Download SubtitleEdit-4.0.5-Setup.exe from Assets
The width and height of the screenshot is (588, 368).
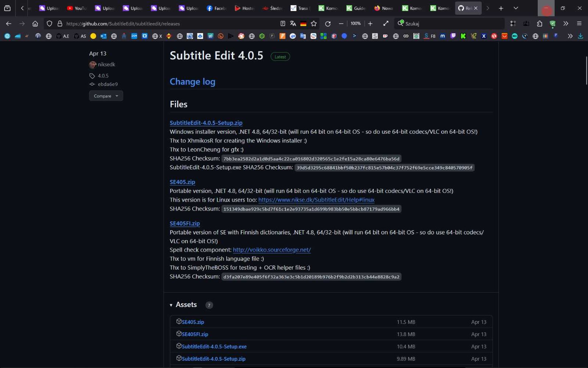point(214,347)
